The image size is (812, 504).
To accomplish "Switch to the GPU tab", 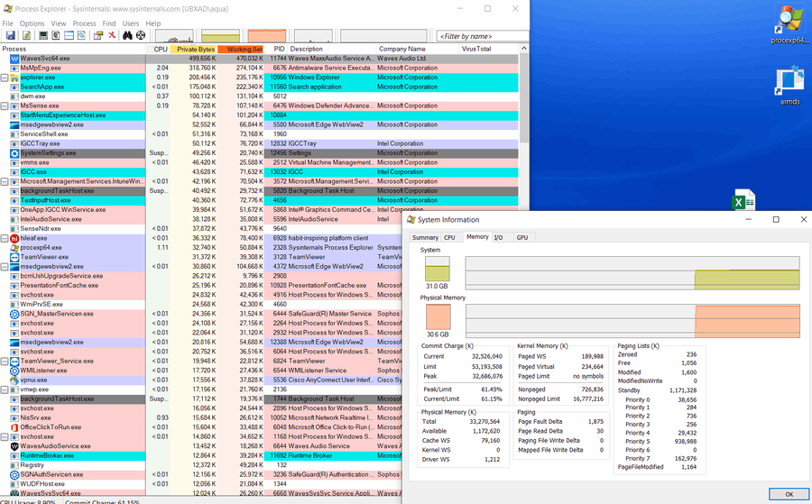I will pyautogui.click(x=522, y=237).
